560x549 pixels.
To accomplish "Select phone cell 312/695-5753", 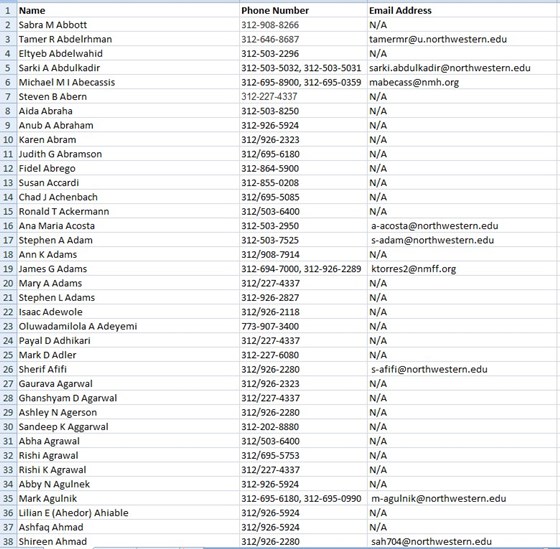I will coord(303,455).
